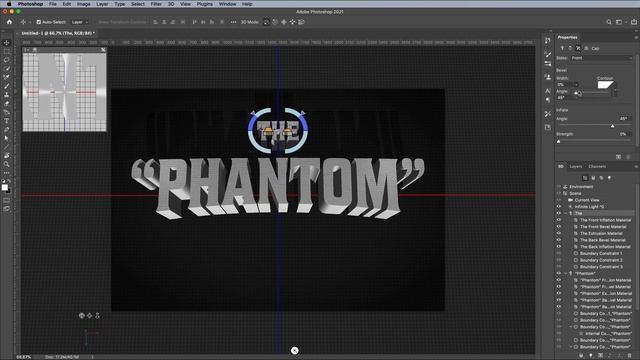Image resolution: width=640 pixels, height=360 pixels.
Task: Activate 3D scale mode icon
Action: [x=302, y=22]
